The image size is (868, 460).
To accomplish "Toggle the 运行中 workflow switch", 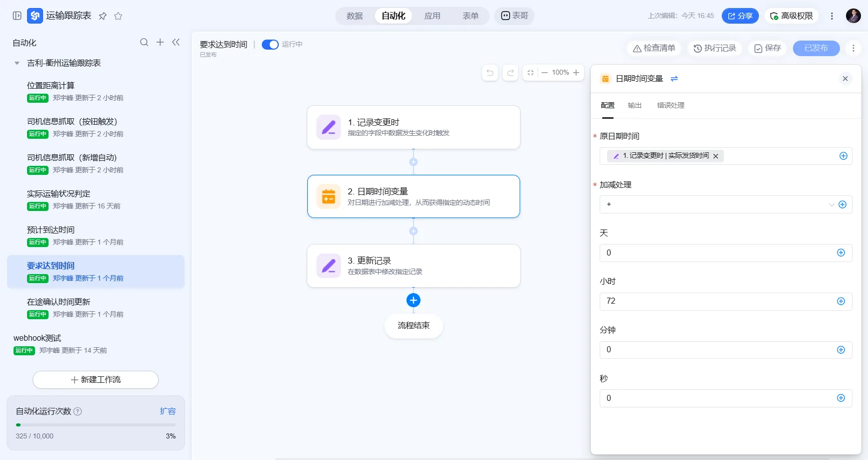I will click(270, 45).
